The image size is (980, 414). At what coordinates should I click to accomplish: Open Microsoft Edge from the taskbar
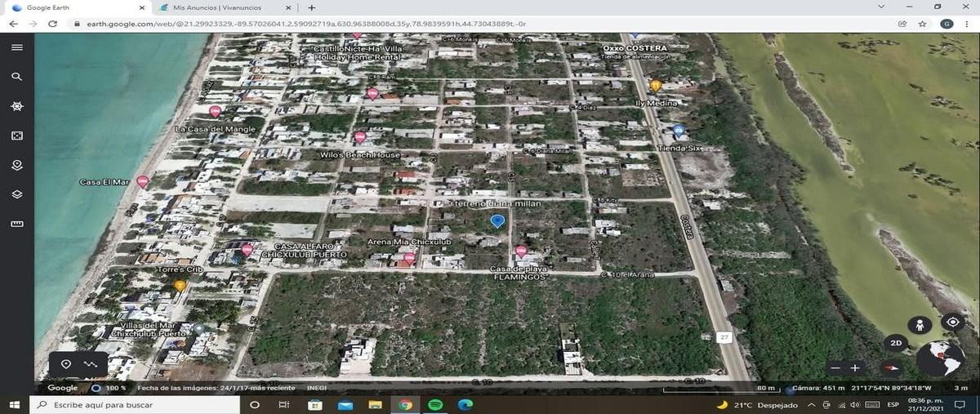coord(465,404)
